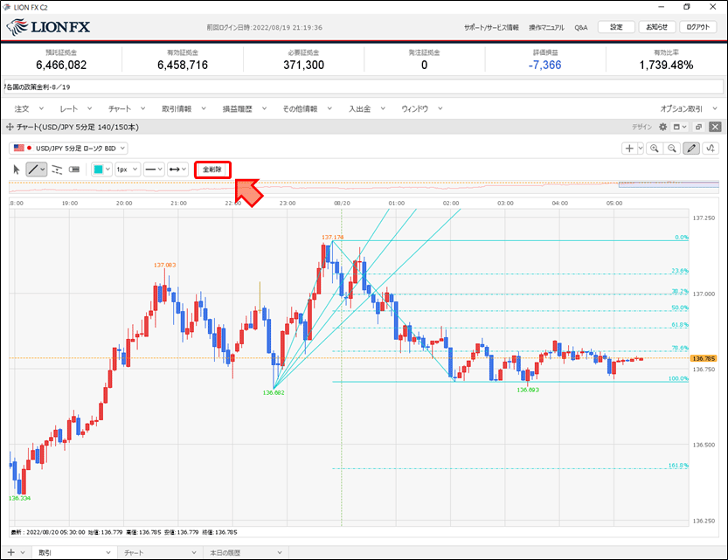Zoom out the chart with magnifier minus
This screenshot has height=560, width=728.
(672, 149)
